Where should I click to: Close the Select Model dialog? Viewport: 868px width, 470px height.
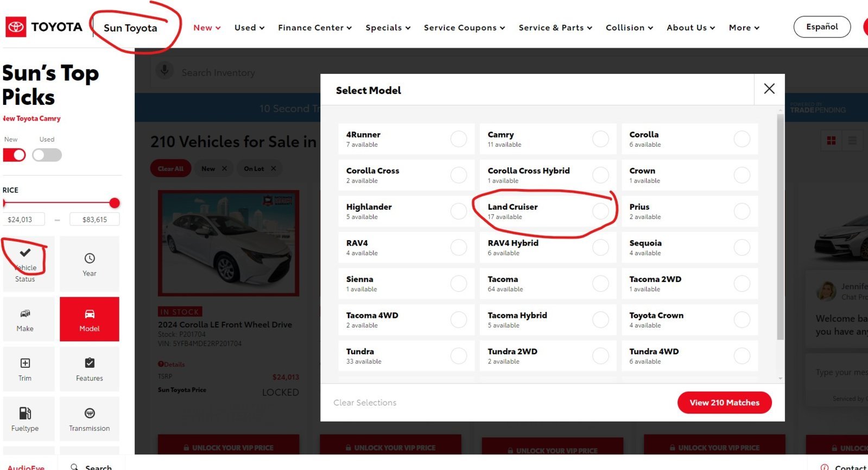[769, 89]
